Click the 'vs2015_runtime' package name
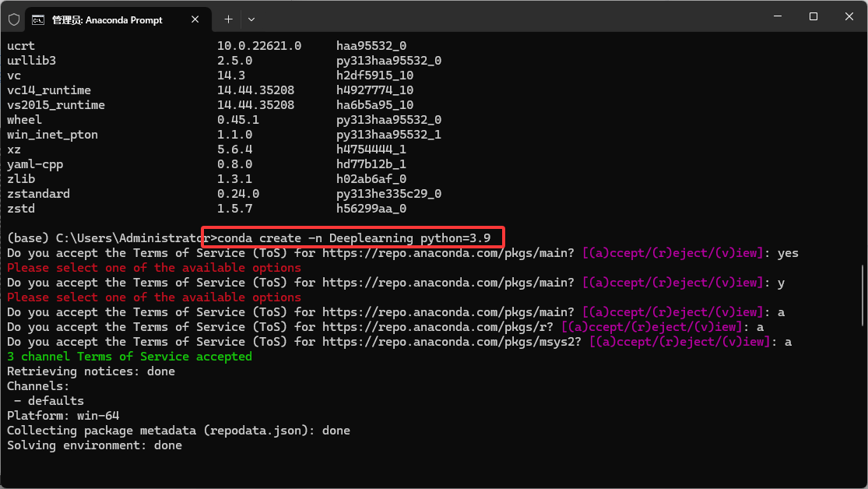The image size is (868, 489). pos(56,105)
